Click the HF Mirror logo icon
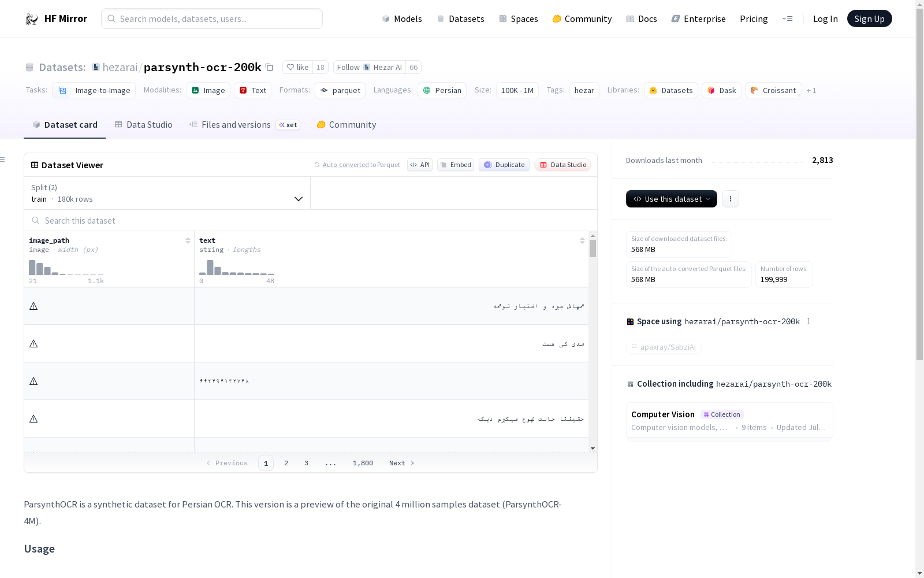Screen dimensions: 924x578 (32, 19)
